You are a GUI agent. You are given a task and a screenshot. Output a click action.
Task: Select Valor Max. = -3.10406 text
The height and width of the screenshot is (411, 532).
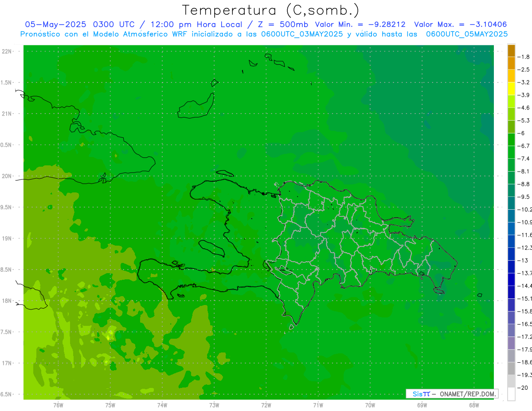pos(461,24)
